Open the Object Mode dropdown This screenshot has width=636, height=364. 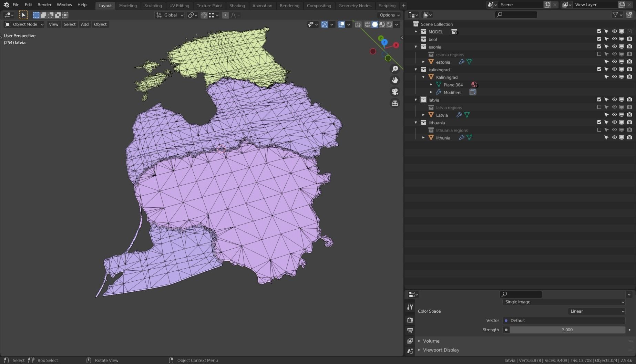click(x=24, y=24)
